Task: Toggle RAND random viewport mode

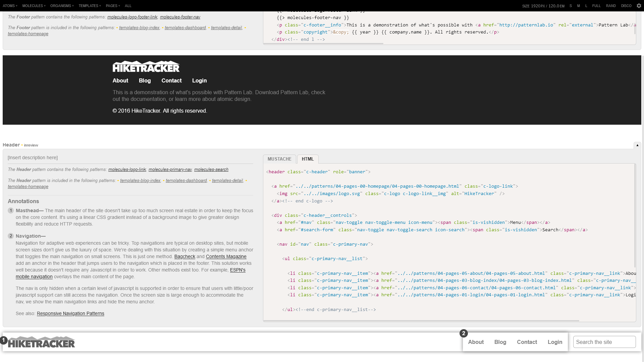Action: pyautogui.click(x=611, y=6)
